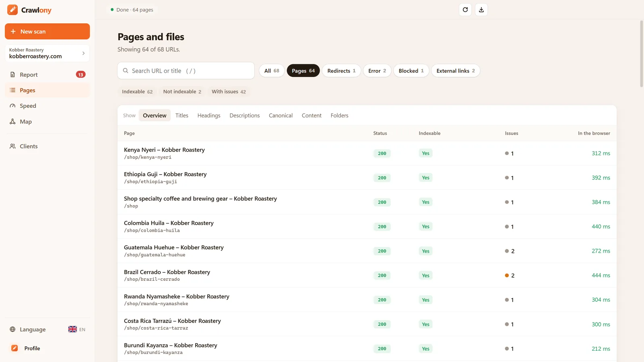Screen dimensions: 644x362
Task: Switch to the Folders tab
Action: pyautogui.click(x=339, y=115)
